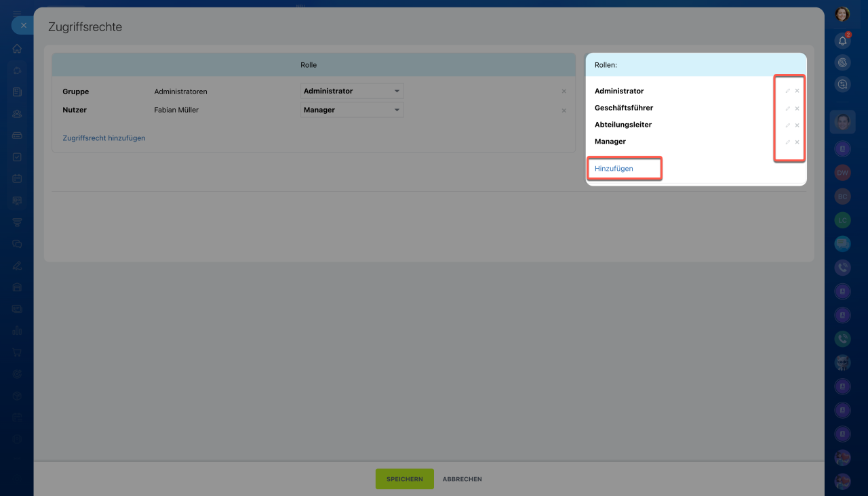Open the BC contact avatar
This screenshot has height=496, width=868.
coord(843,197)
